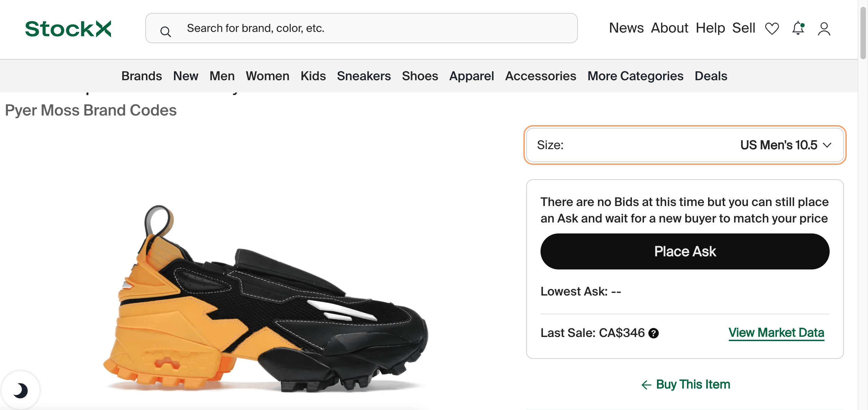The width and height of the screenshot is (868, 410).
Task: Expand the More Categories menu
Action: click(635, 76)
